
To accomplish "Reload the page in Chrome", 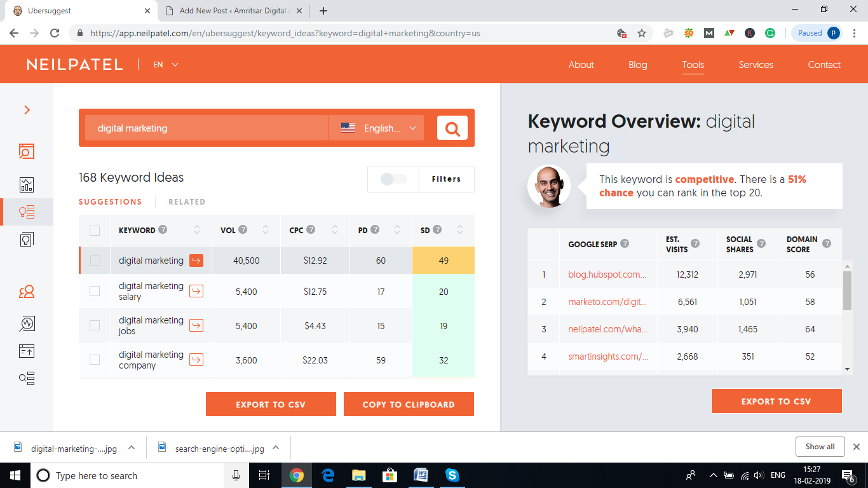I will click(x=55, y=33).
